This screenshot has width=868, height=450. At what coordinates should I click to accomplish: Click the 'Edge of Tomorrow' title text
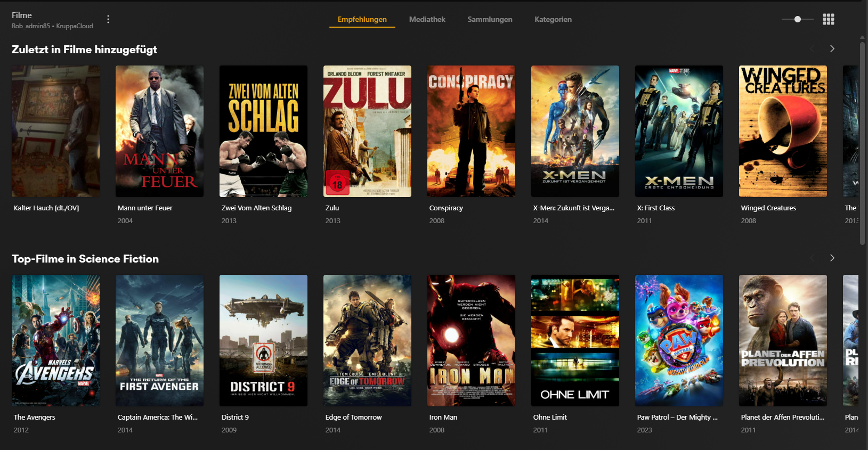pyautogui.click(x=354, y=418)
